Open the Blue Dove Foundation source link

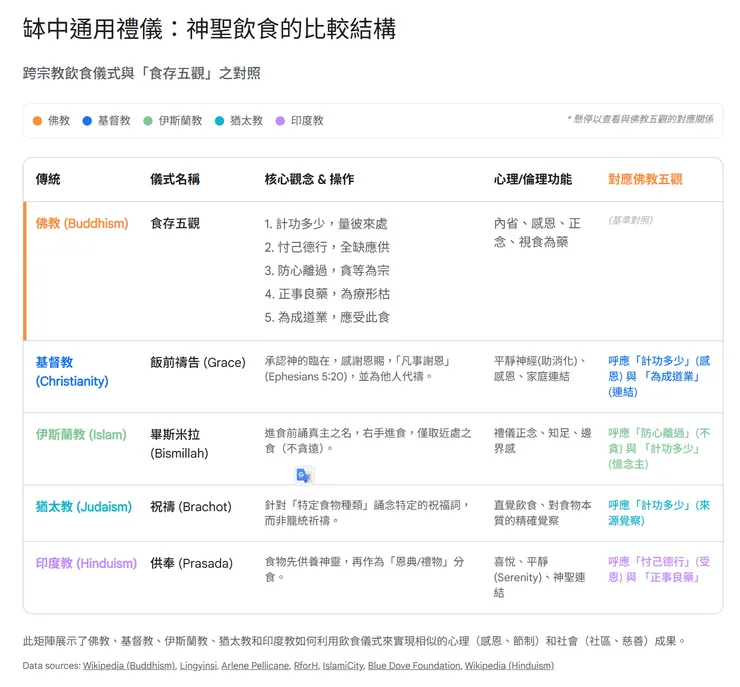[x=414, y=666]
